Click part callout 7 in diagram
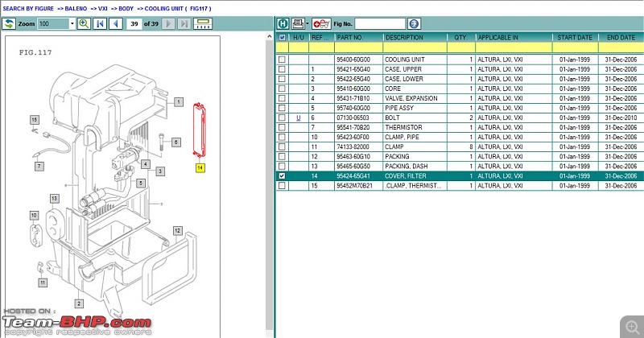Viewport: 644px width, 338px height. click(39, 166)
